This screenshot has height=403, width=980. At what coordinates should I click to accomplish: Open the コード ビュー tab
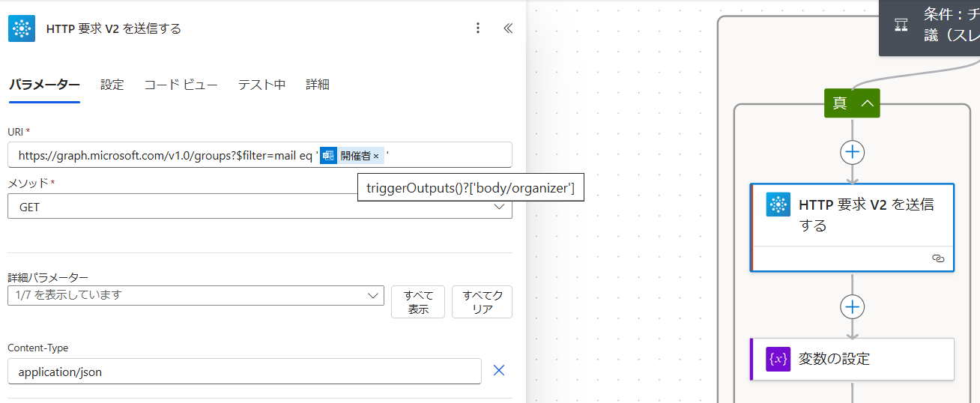click(181, 85)
